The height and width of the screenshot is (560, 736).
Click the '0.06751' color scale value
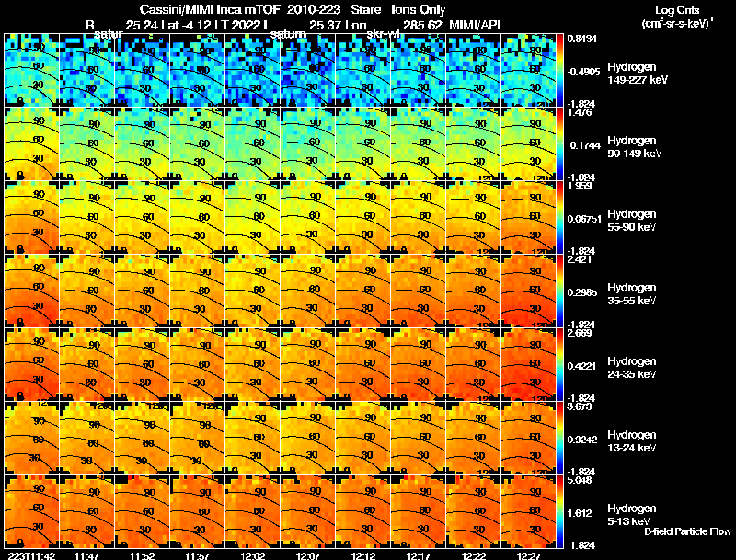[584, 219]
